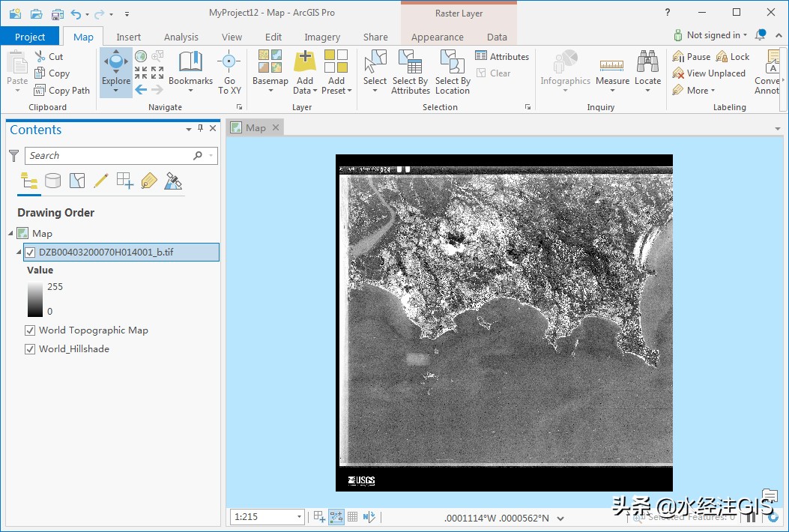Image resolution: width=789 pixels, height=532 pixels.
Task: Click the Save project icon
Action: coord(58,13)
